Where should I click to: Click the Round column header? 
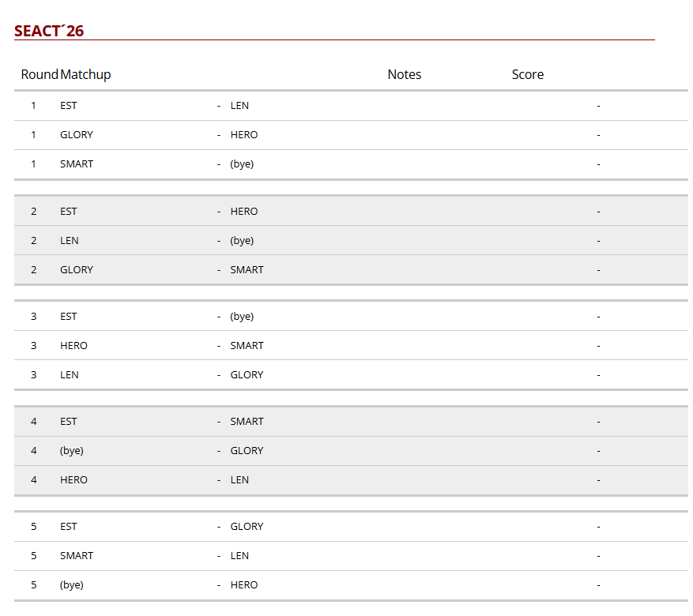(40, 74)
